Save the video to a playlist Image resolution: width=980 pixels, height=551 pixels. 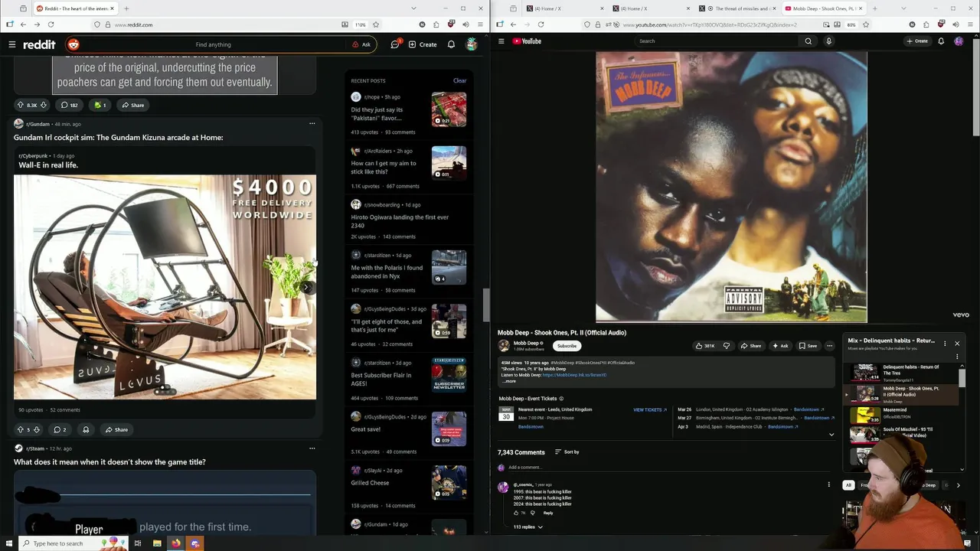point(808,346)
